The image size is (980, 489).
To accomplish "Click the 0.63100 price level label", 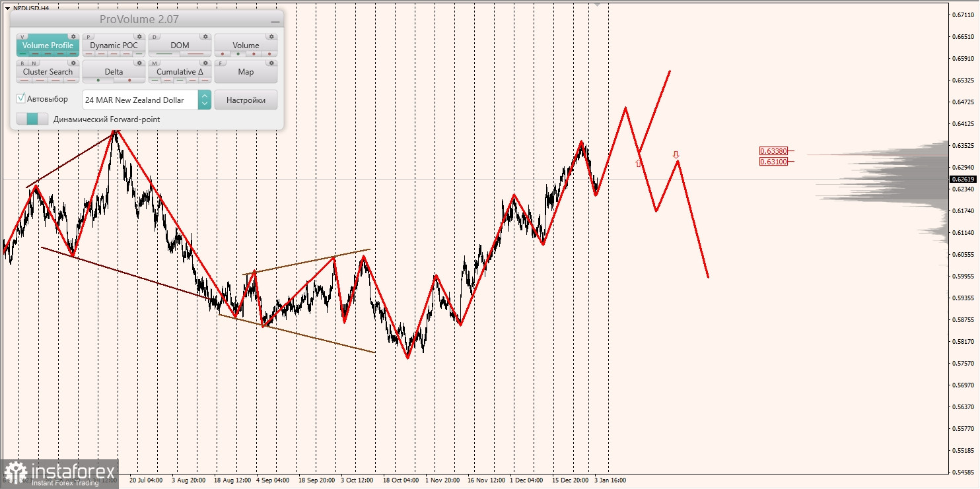I will (773, 161).
